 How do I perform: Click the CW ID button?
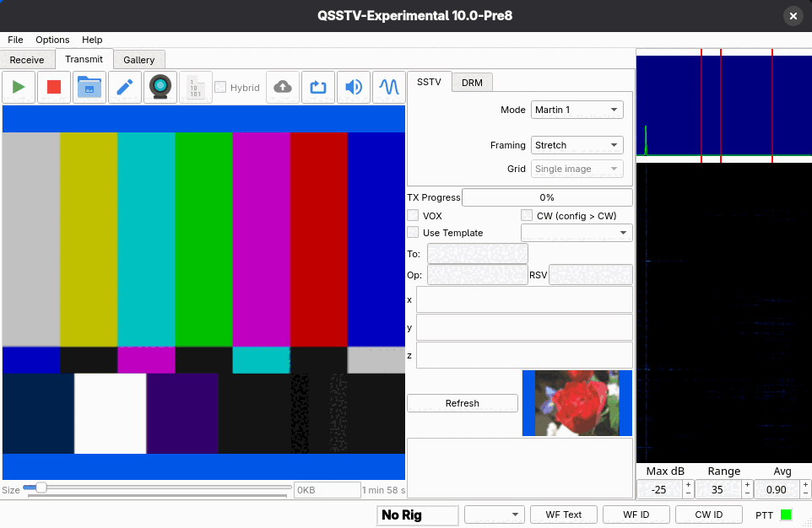(708, 515)
